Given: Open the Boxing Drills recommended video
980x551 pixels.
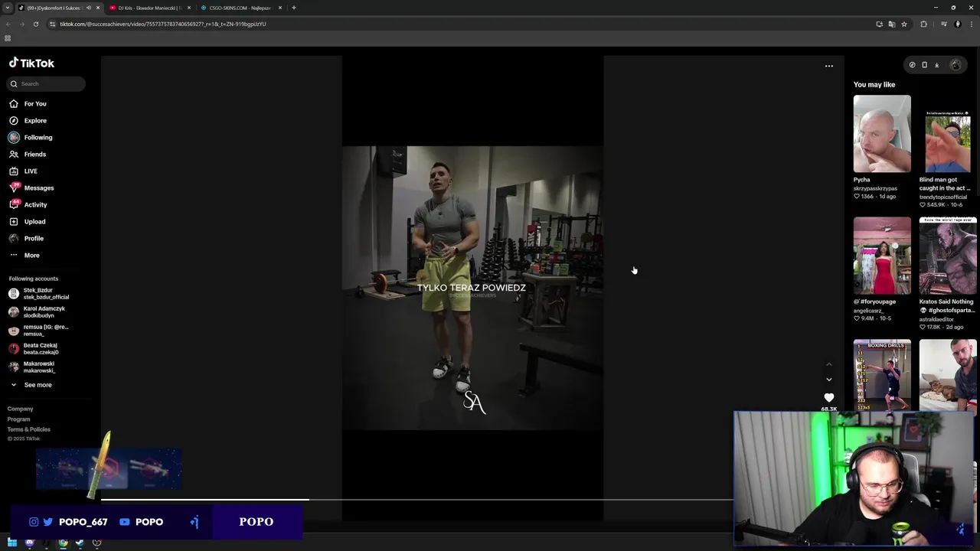Looking at the screenshot, I should 882,375.
